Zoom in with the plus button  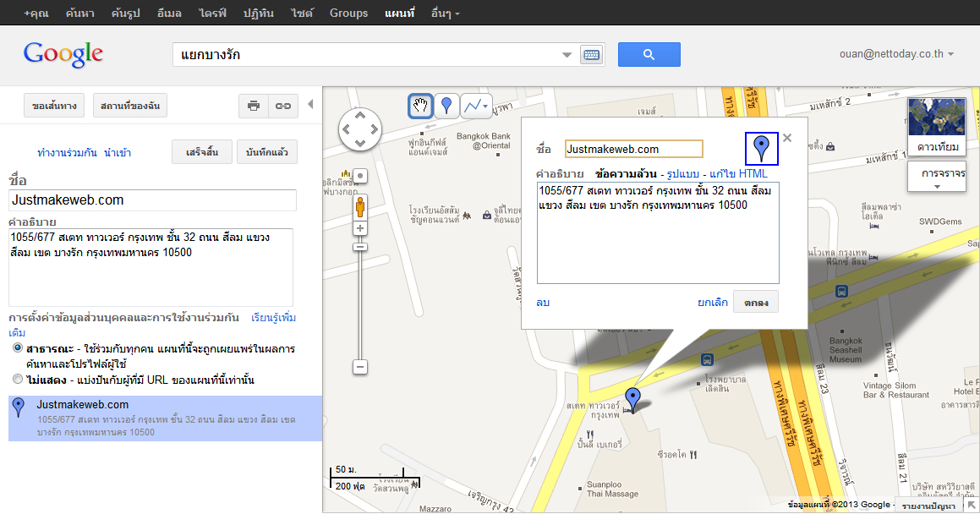(360, 228)
